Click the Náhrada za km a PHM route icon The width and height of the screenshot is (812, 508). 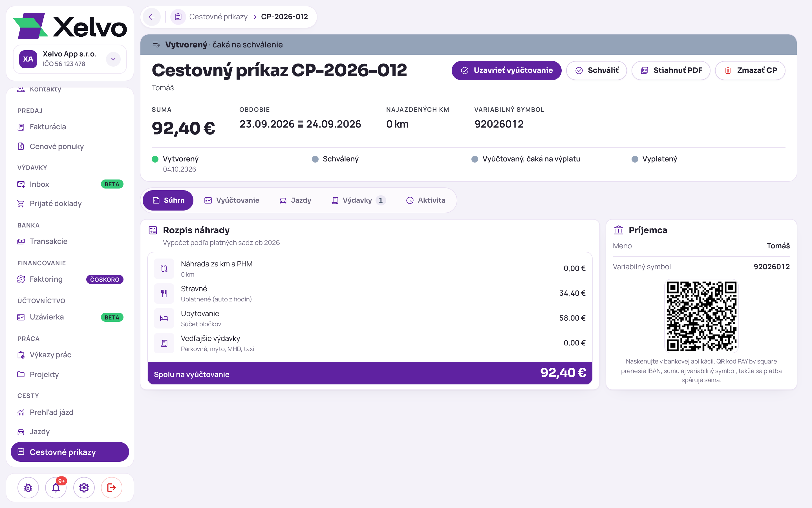coord(164,268)
